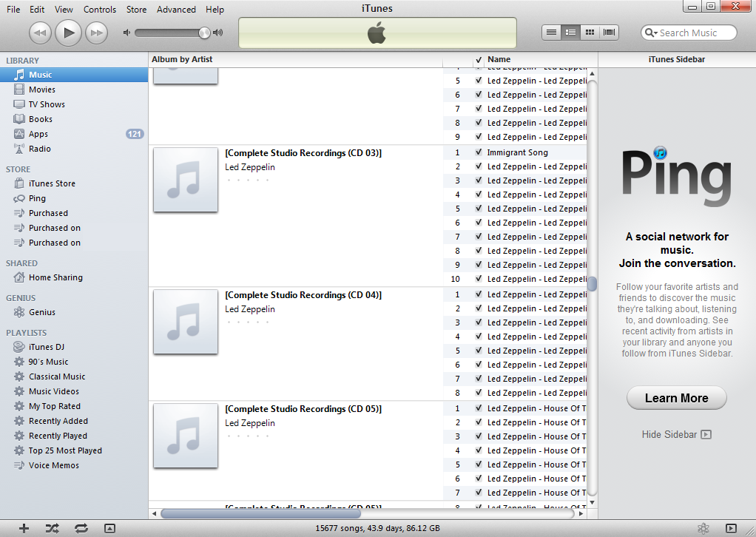
Task: Click the Previous track button
Action: click(40, 33)
